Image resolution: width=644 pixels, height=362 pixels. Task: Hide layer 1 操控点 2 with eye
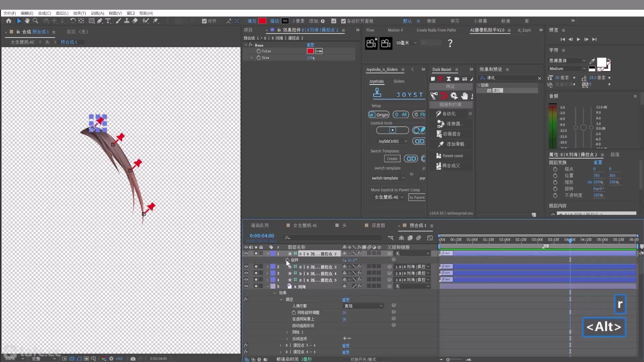pos(246,253)
